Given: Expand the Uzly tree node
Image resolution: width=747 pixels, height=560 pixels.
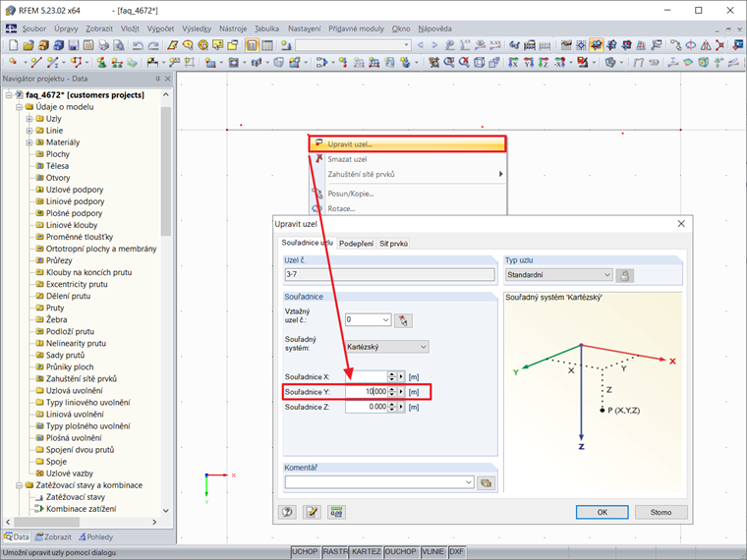Looking at the screenshot, I should [x=29, y=119].
